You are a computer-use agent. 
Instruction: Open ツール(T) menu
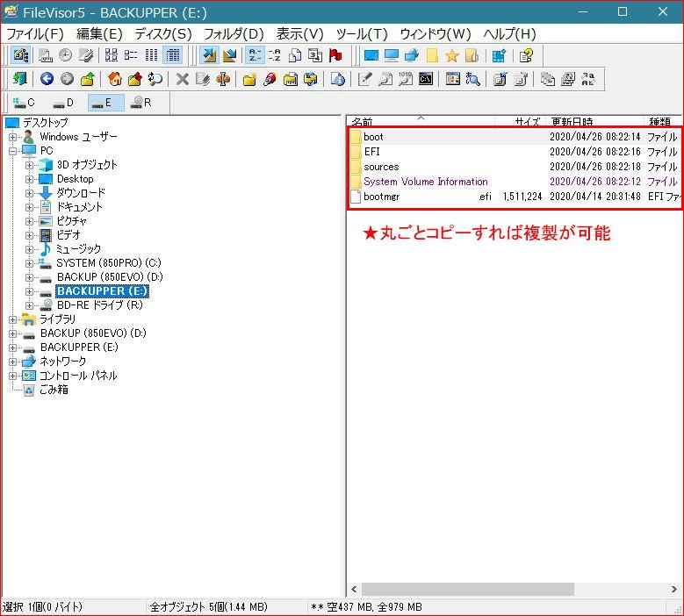[362, 33]
